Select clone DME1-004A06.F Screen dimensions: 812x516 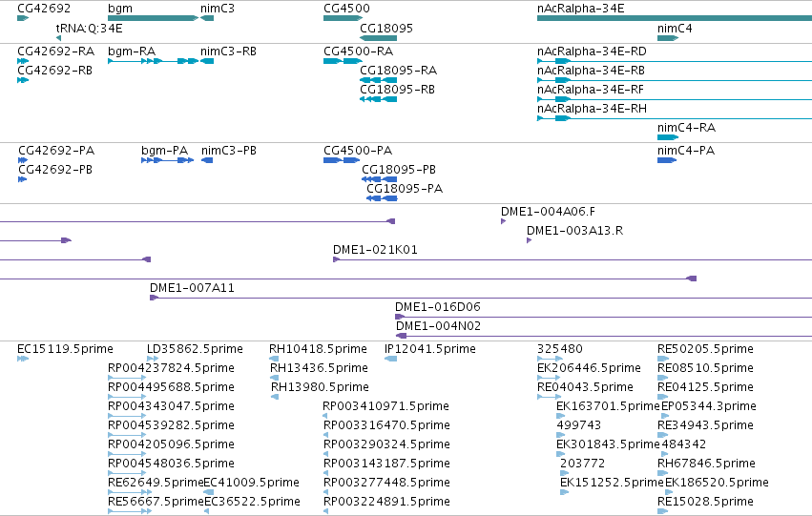548,212
